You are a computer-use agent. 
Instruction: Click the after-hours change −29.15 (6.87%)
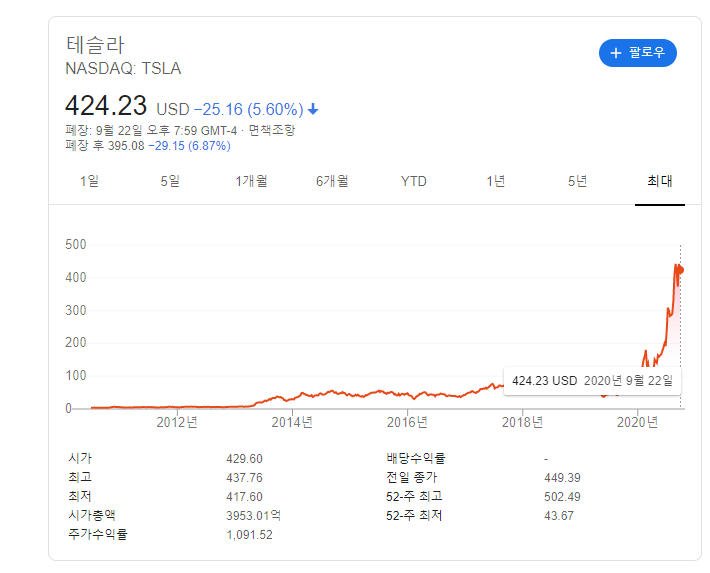click(189, 146)
